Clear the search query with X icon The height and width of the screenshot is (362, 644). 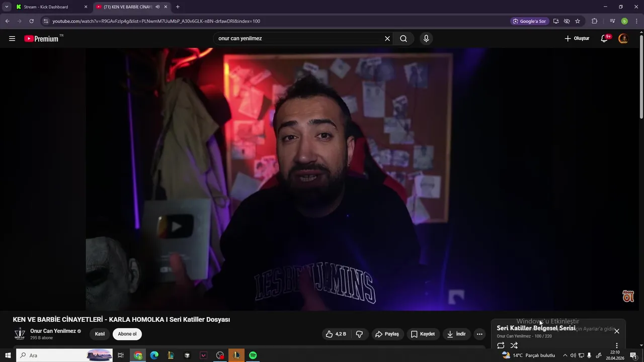coord(387,38)
